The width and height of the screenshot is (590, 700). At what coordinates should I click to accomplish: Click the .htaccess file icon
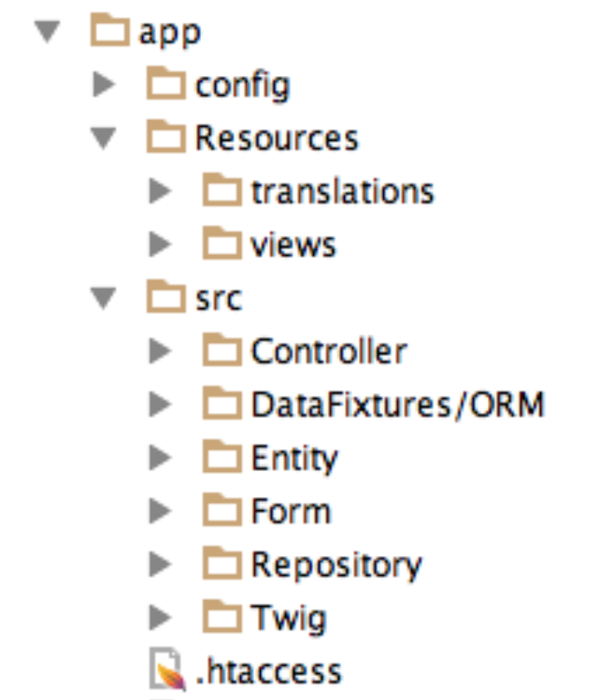pyautogui.click(x=168, y=672)
